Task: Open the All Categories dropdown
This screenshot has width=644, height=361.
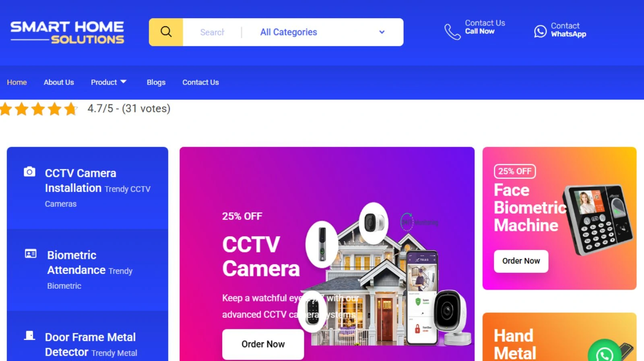Action: (322, 32)
